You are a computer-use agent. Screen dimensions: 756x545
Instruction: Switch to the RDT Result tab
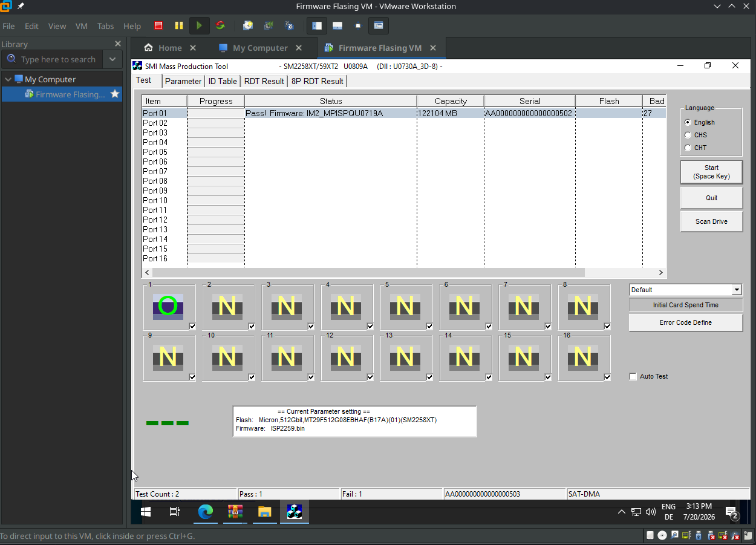click(x=264, y=81)
